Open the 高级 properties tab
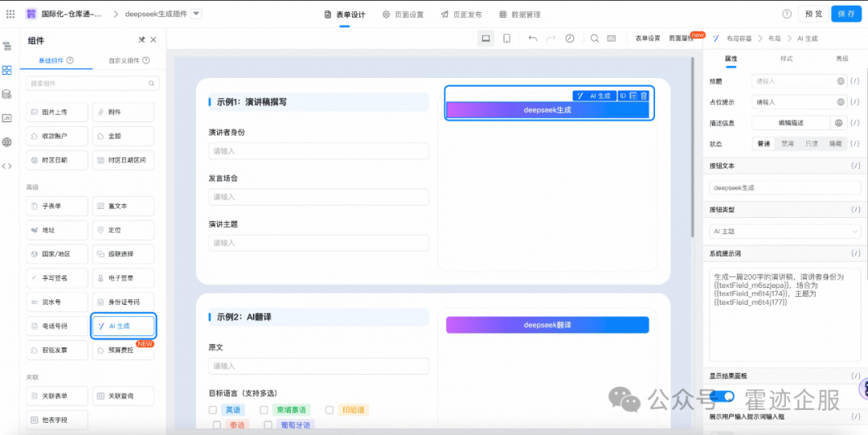This screenshot has height=435, width=868. click(841, 58)
